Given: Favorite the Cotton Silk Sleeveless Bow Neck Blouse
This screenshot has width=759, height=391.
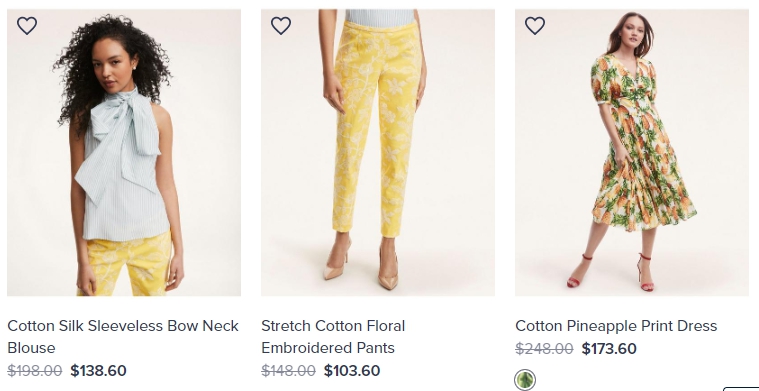Looking at the screenshot, I should click(27, 25).
